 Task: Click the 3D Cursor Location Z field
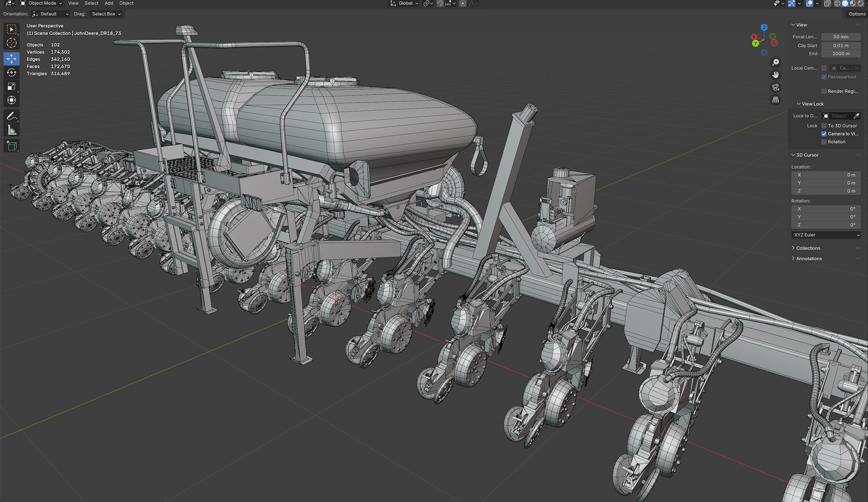pos(826,191)
